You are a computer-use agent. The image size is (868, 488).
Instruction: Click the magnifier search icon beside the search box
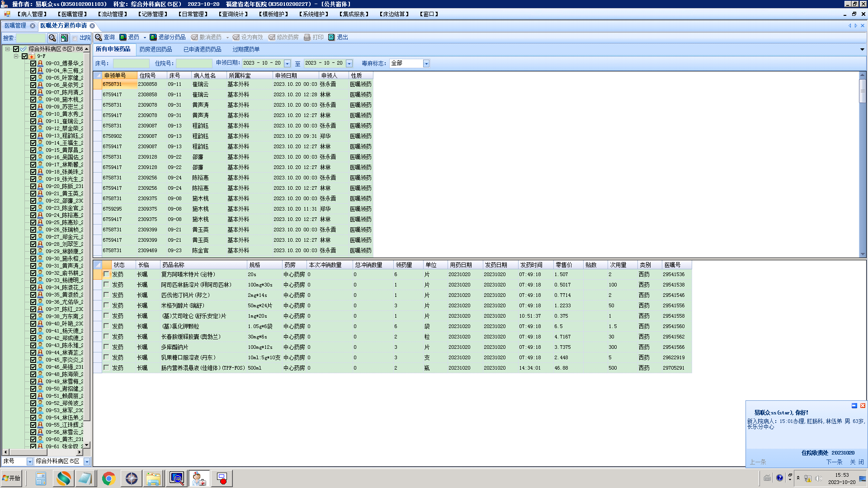(x=52, y=38)
